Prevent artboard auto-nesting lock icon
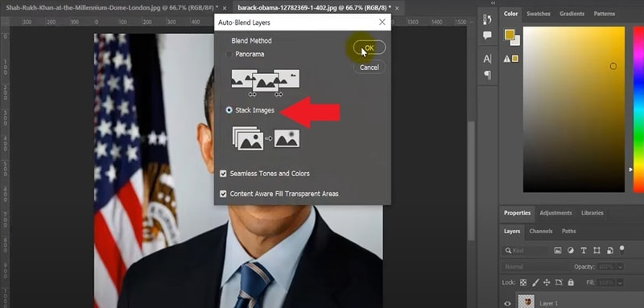The image size is (644, 308). click(x=559, y=282)
